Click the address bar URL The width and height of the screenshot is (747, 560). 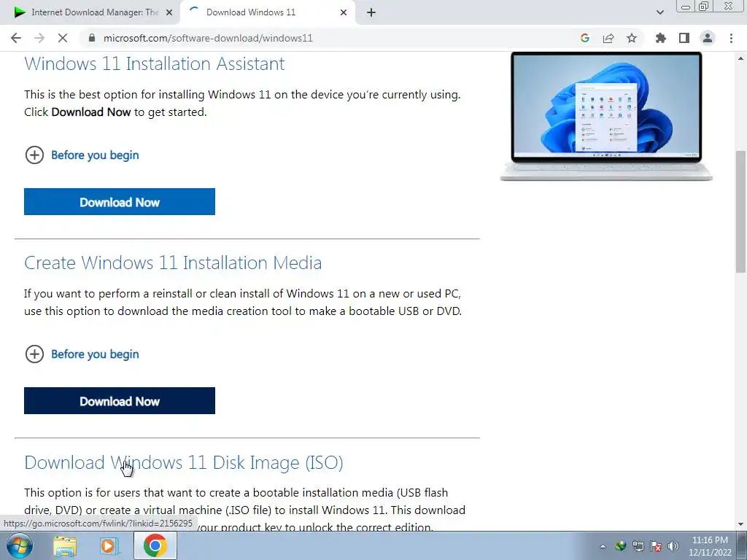point(208,38)
